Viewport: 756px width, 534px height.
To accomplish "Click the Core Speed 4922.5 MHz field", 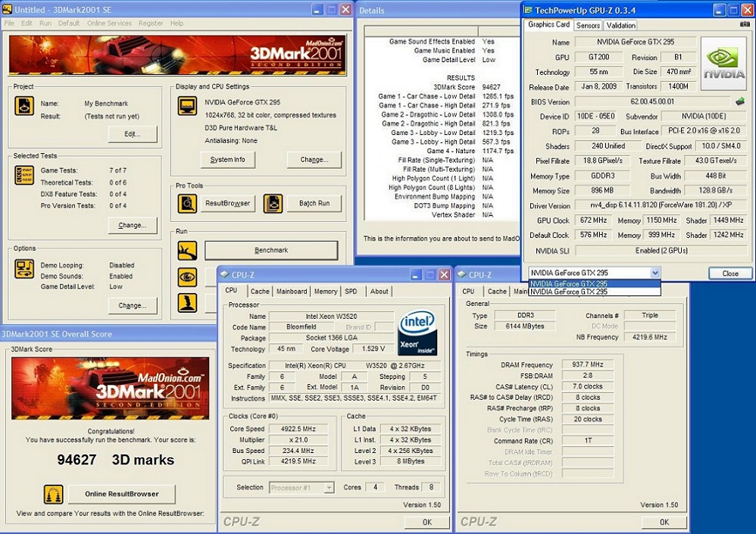I will pyautogui.click(x=299, y=429).
